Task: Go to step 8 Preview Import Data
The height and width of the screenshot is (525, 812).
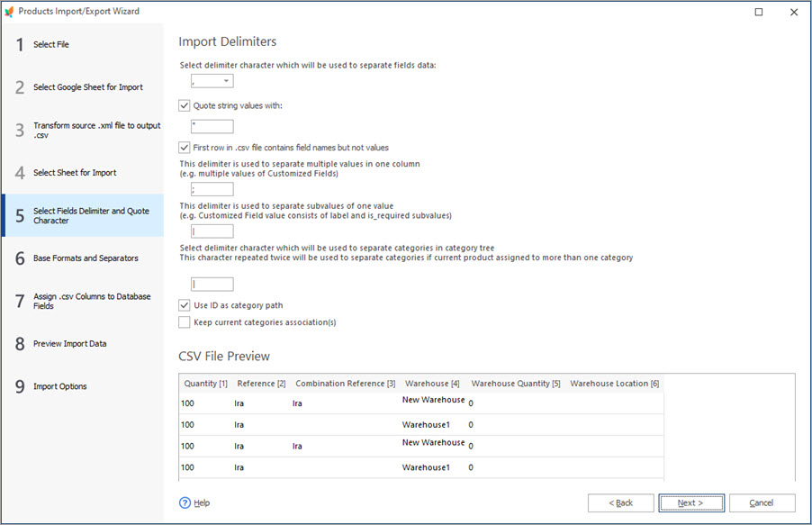Action: [83, 344]
